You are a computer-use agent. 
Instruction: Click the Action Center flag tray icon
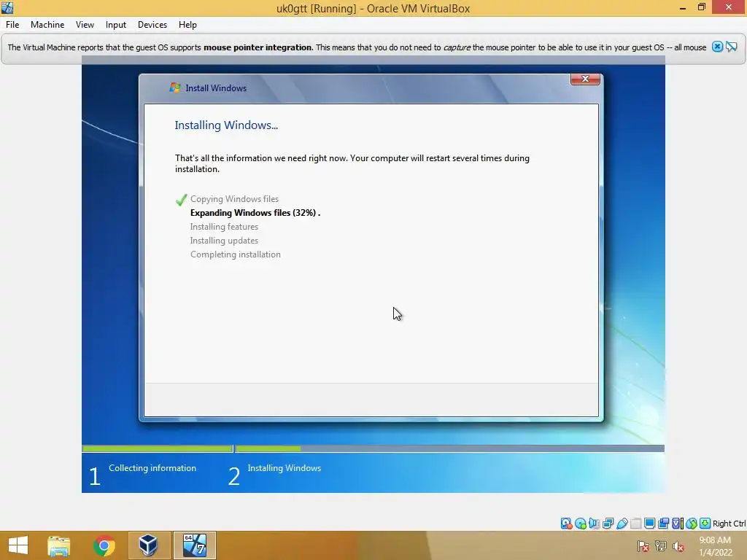pyautogui.click(x=643, y=546)
